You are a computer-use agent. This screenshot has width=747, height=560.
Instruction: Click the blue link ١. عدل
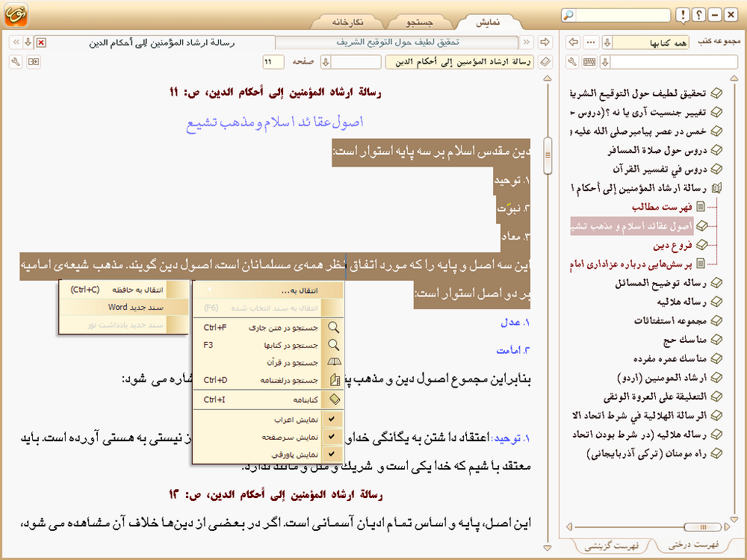pyautogui.click(x=515, y=323)
